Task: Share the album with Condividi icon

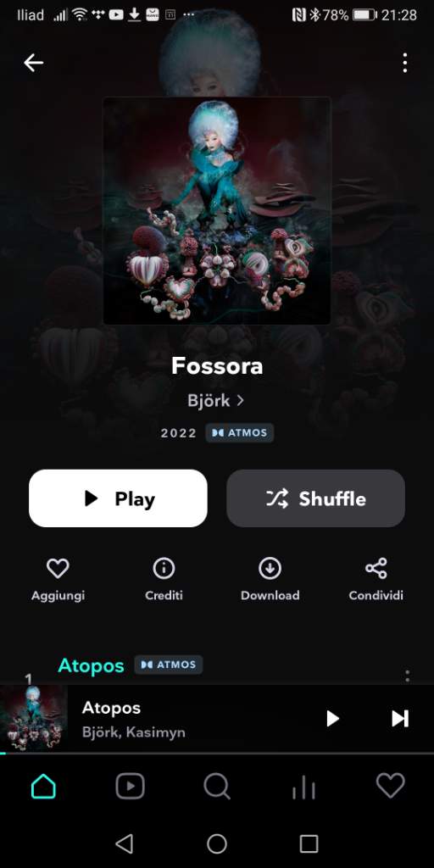Action: tap(376, 580)
